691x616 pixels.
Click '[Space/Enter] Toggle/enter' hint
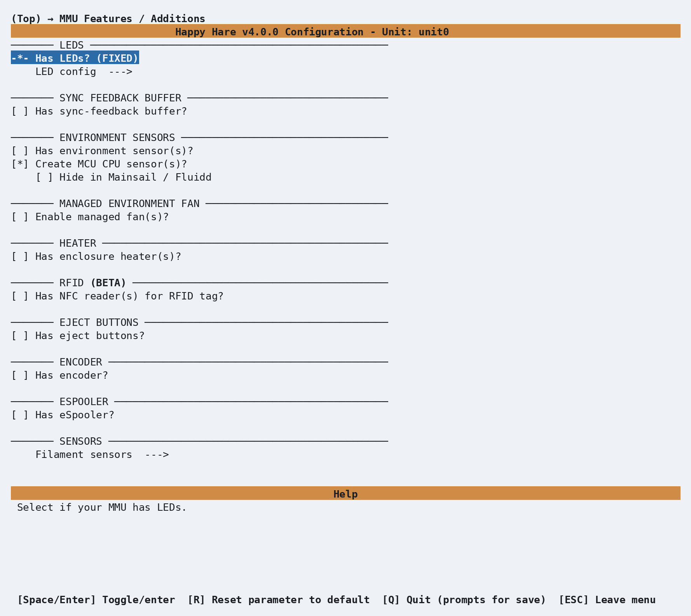tap(96, 600)
